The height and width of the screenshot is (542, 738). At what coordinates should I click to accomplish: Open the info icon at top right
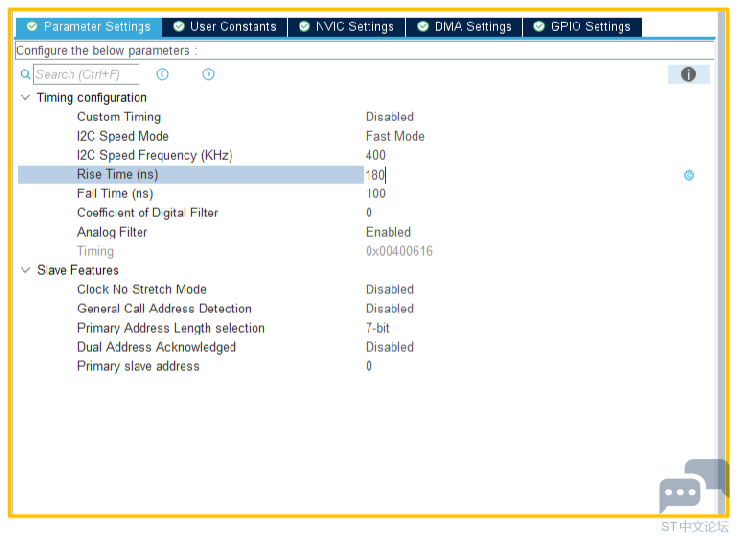[688, 74]
